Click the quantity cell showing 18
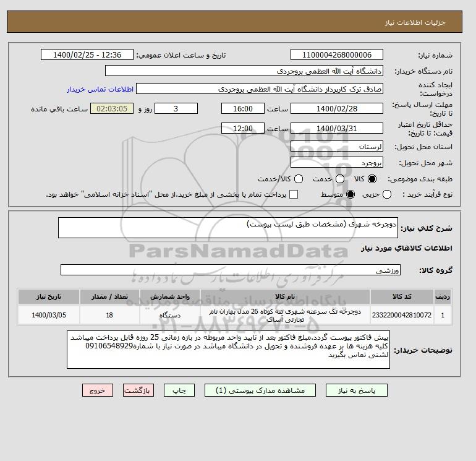 (109, 315)
